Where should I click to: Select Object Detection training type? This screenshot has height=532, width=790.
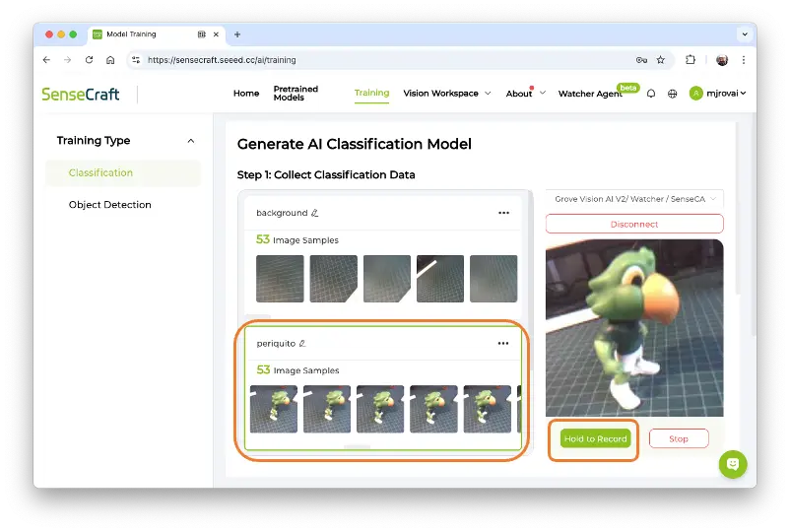click(x=110, y=205)
